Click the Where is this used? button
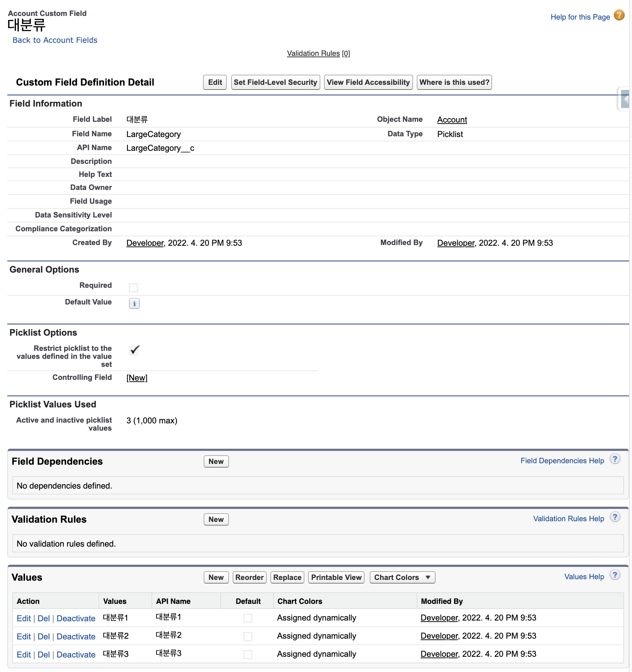 [x=454, y=82]
